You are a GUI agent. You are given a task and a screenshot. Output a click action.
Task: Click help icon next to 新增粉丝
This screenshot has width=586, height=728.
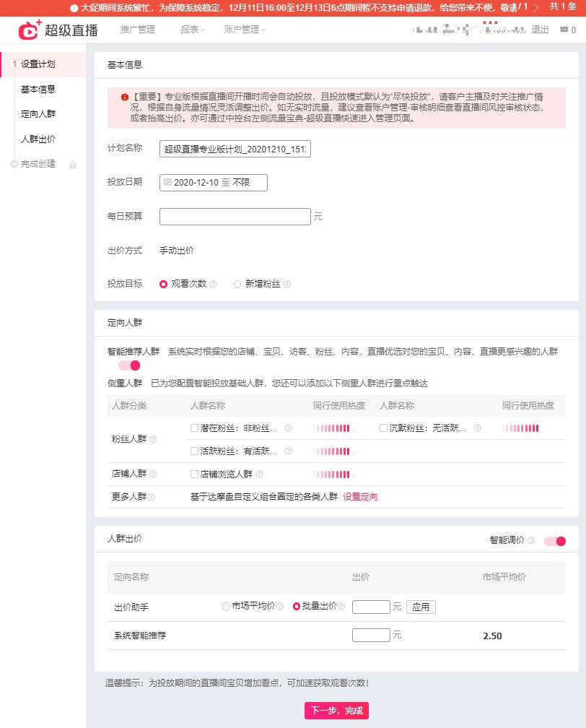[x=287, y=285]
